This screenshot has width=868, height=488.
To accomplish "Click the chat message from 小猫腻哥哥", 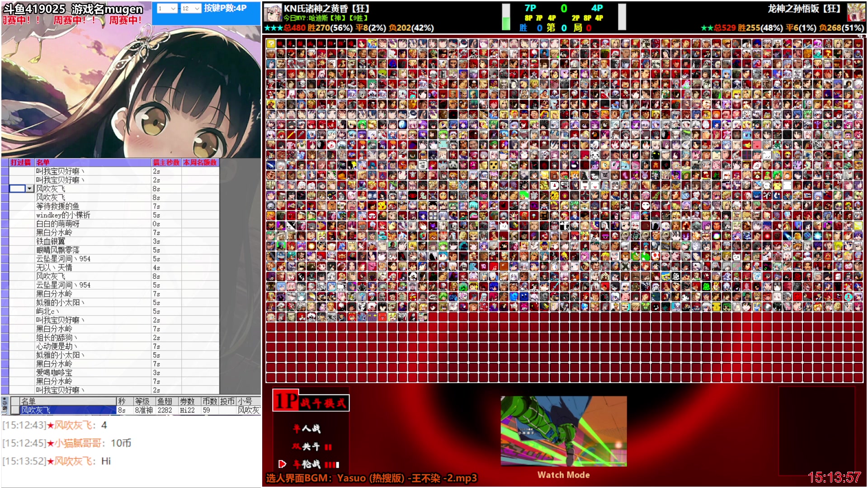I will click(x=67, y=443).
